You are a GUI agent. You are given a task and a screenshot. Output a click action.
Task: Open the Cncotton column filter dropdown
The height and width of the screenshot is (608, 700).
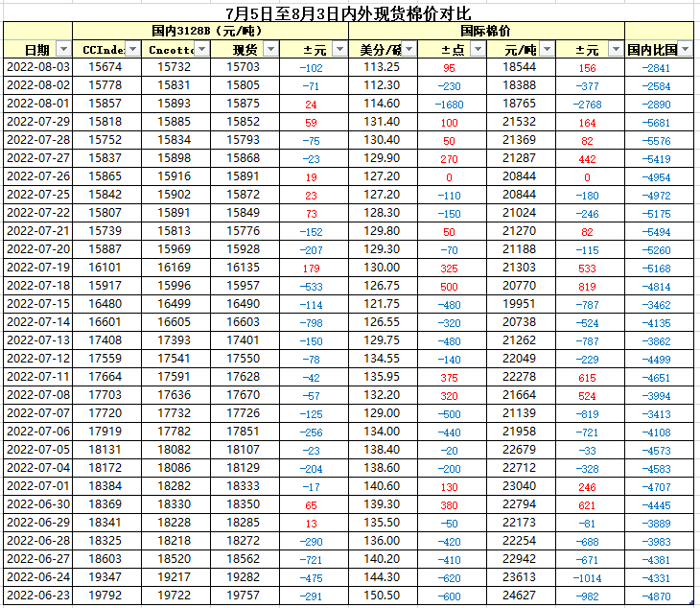(x=201, y=49)
